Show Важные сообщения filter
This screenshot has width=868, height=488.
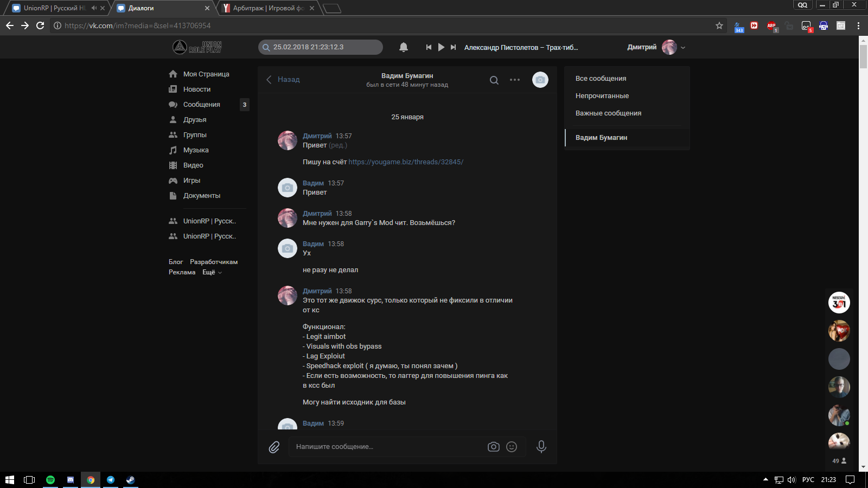(x=627, y=113)
